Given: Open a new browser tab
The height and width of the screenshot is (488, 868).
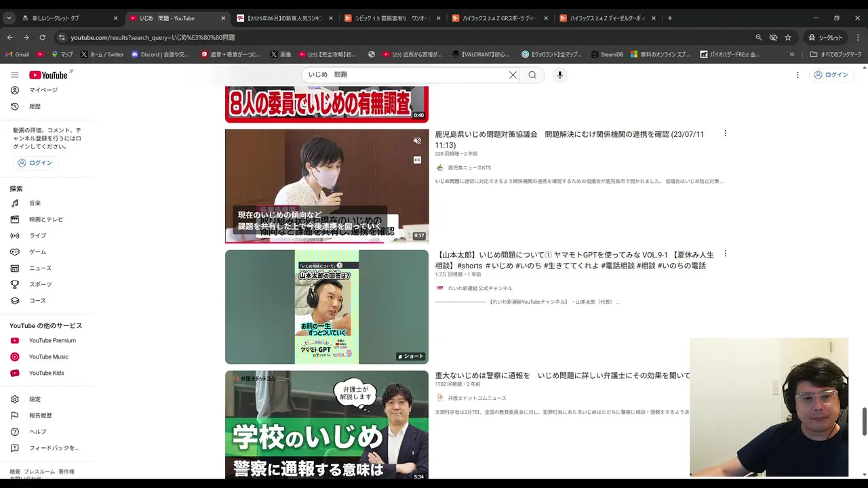Looking at the screenshot, I should pyautogui.click(x=670, y=18).
